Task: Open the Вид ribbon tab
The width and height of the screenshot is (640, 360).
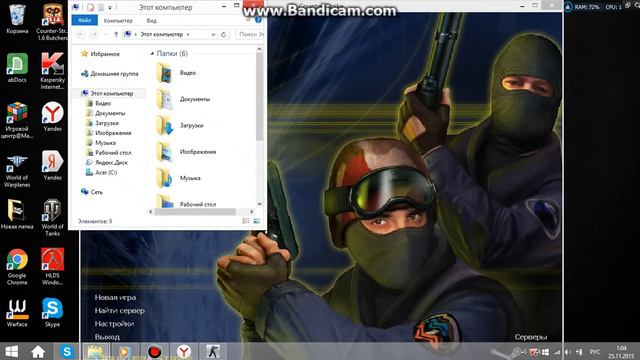Action: (x=151, y=20)
